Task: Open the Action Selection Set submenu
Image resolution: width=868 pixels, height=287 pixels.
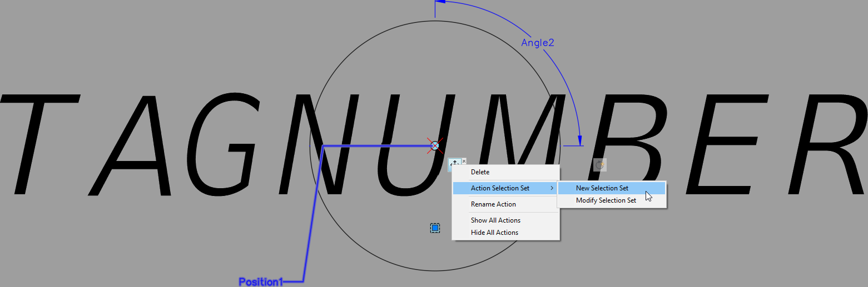Action: click(x=505, y=188)
